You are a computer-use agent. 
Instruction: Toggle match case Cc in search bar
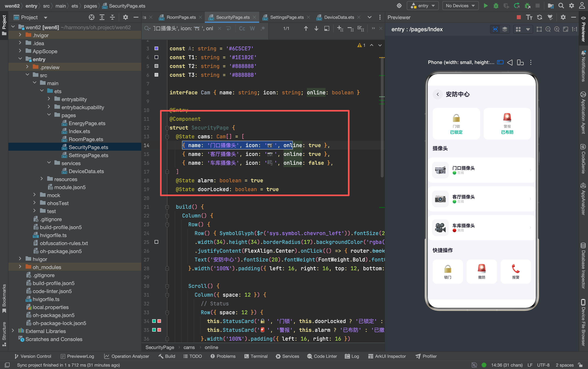(242, 29)
